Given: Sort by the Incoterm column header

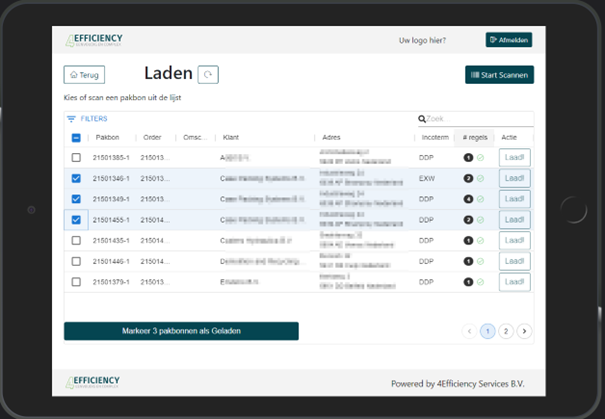Looking at the screenshot, I should pos(435,138).
